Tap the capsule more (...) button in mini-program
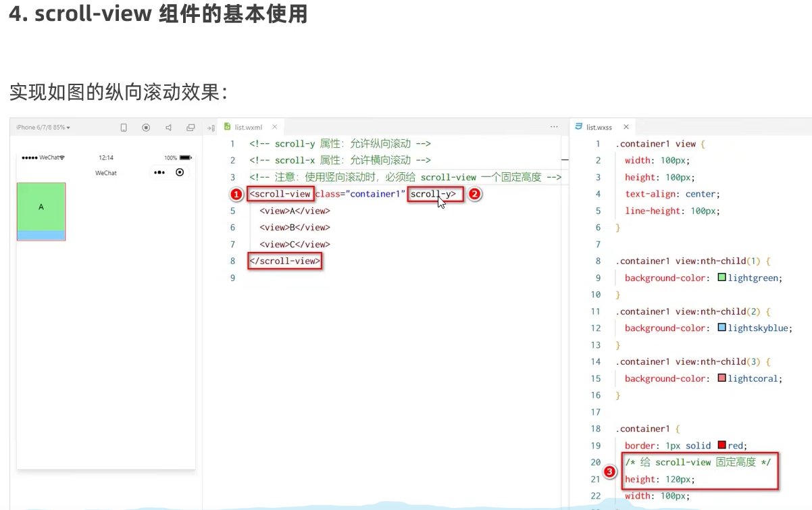 tap(159, 172)
